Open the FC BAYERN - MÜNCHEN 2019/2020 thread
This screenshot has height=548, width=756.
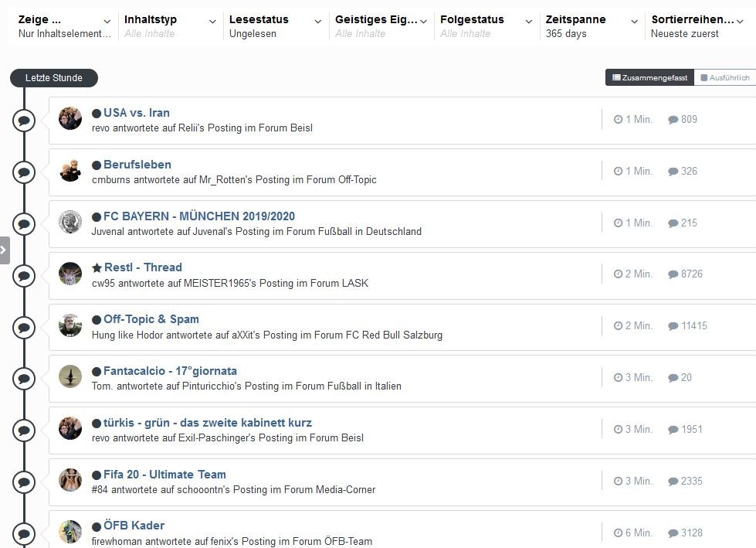(199, 216)
